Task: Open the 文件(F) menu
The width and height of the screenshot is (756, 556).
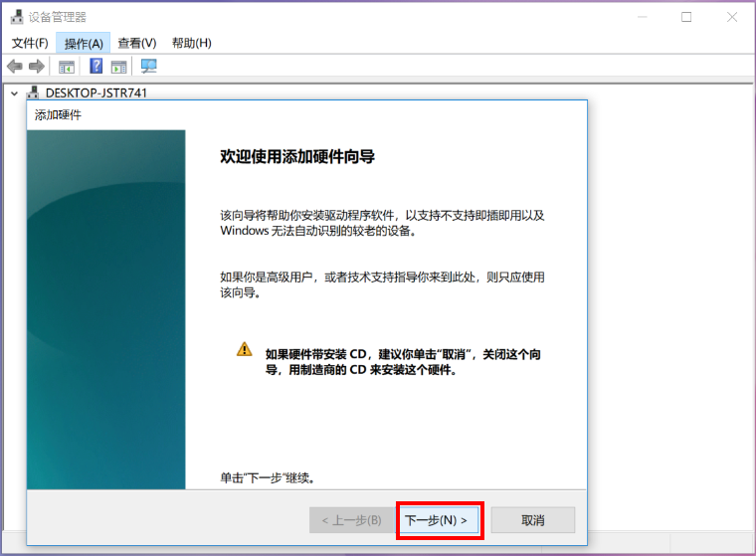Action: [30, 43]
